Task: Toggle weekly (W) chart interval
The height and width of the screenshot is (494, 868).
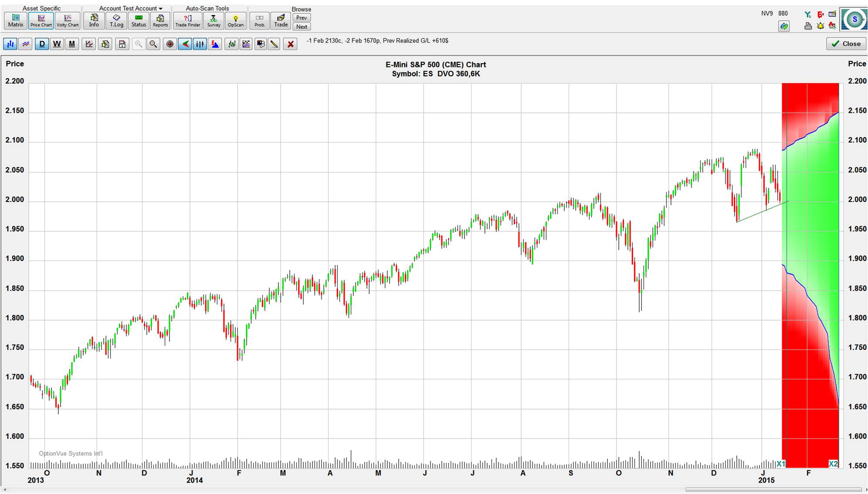Action: coord(57,44)
